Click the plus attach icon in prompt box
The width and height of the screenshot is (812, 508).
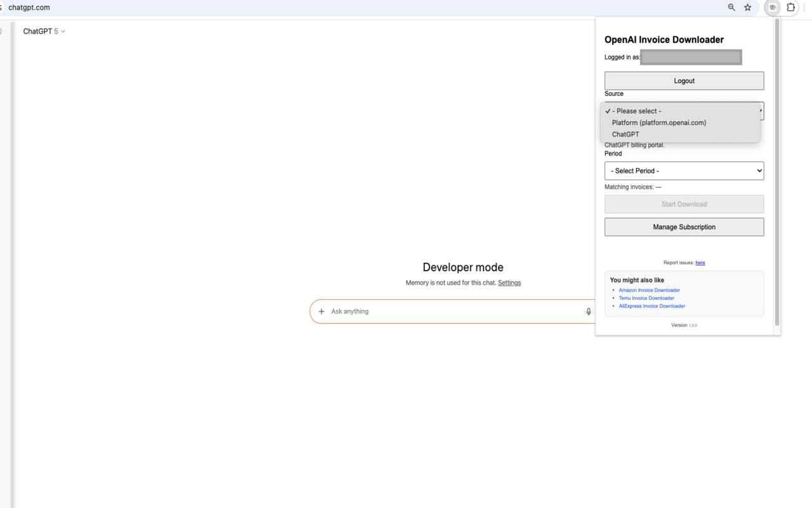tap(322, 311)
